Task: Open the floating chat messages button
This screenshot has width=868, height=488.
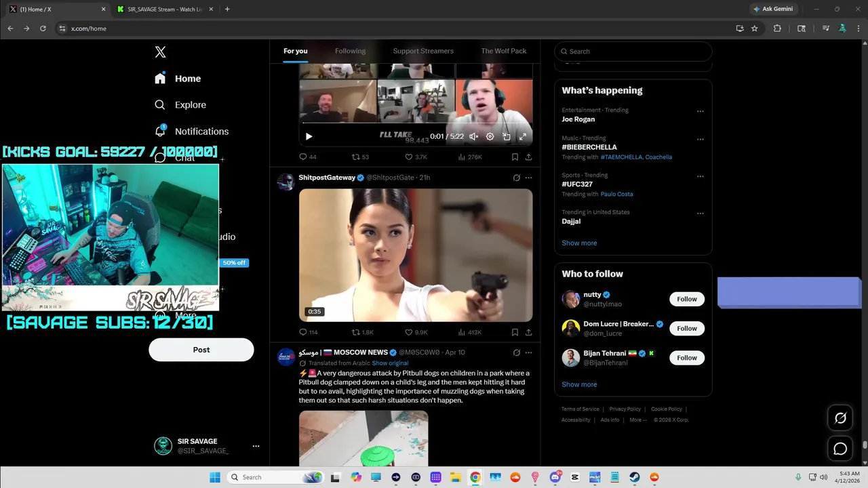Action: tap(840, 449)
